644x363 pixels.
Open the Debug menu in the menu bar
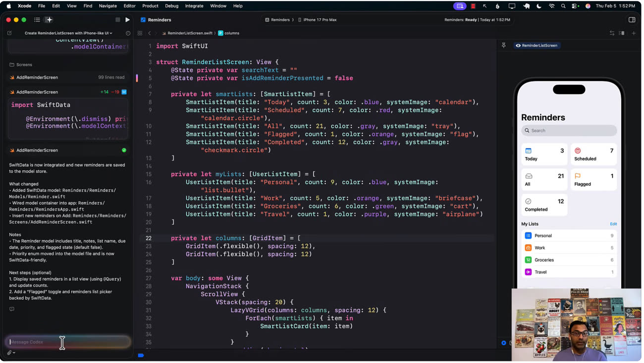(x=171, y=6)
